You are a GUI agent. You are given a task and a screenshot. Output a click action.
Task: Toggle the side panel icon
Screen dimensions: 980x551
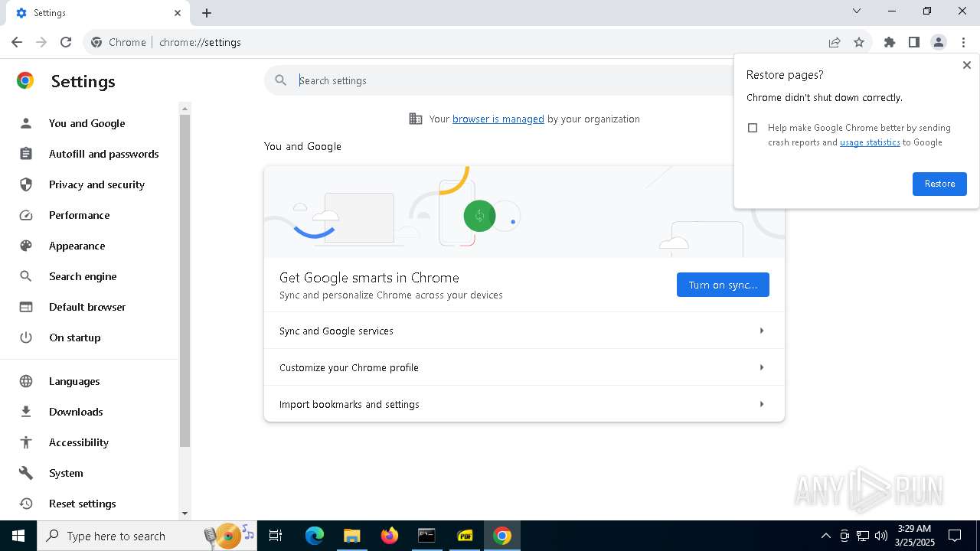[914, 42]
